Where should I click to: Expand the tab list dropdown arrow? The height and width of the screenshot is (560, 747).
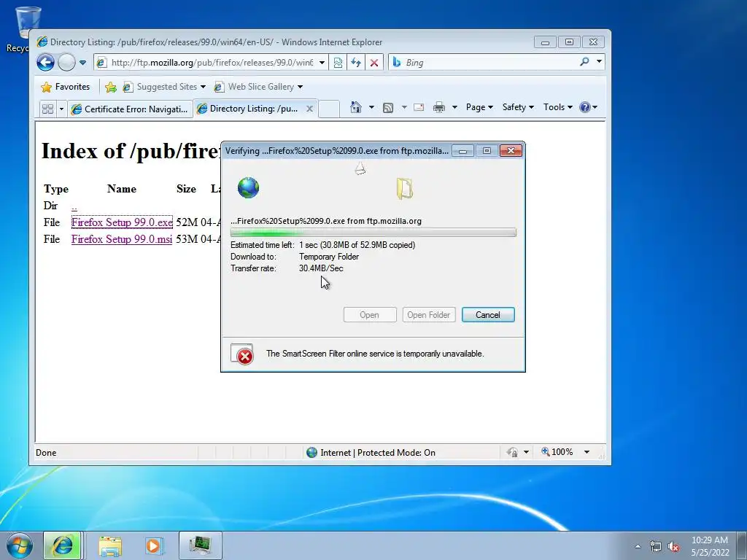click(61, 109)
